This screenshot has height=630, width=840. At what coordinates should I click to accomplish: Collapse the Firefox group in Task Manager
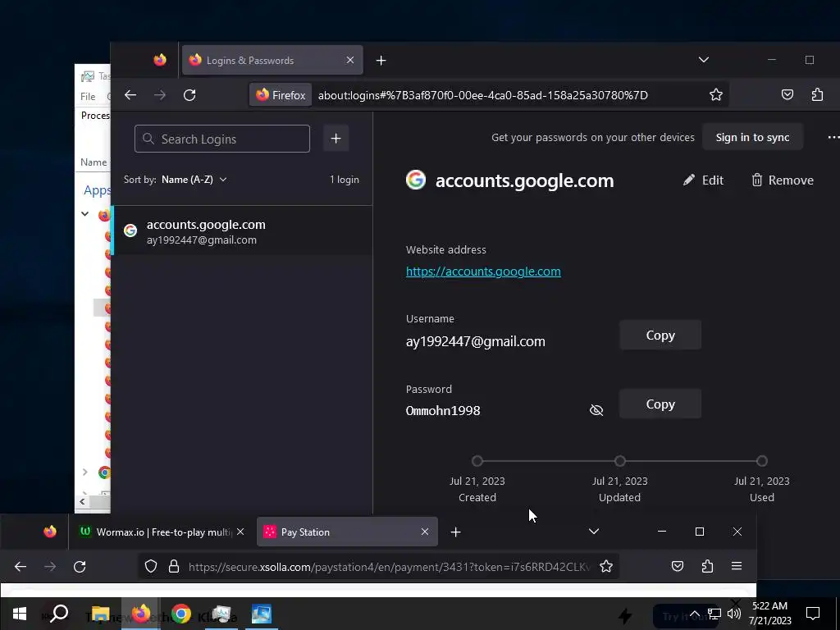pos(84,214)
